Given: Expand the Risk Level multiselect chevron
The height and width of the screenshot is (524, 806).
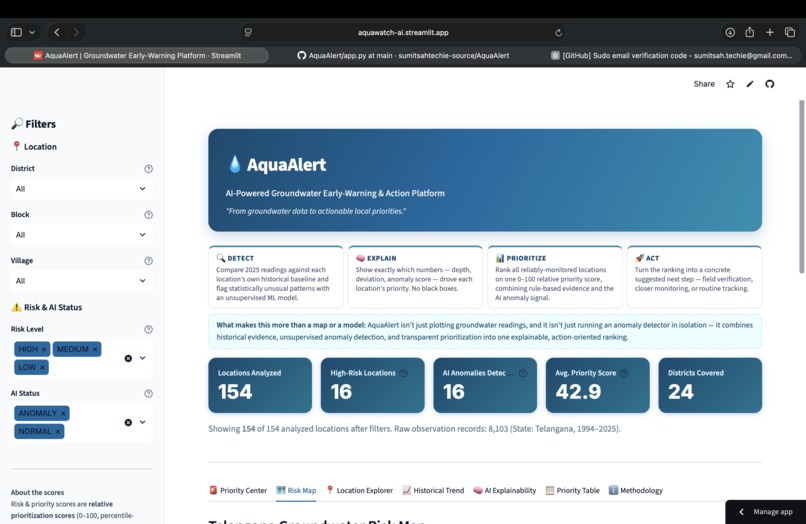Looking at the screenshot, I should pyautogui.click(x=142, y=358).
